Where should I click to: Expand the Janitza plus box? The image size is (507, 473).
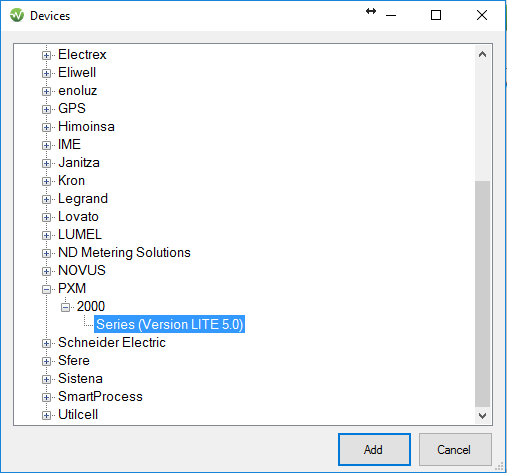(x=46, y=163)
